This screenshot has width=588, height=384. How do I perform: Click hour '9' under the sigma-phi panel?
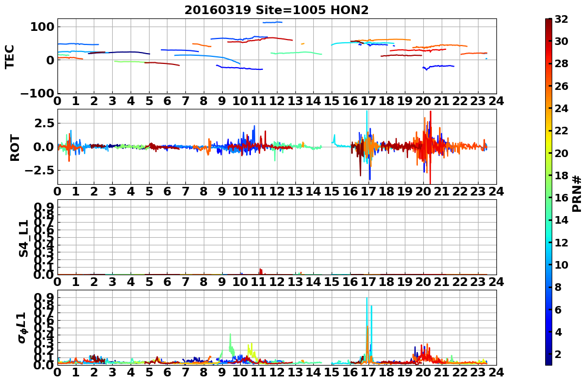[x=222, y=373]
